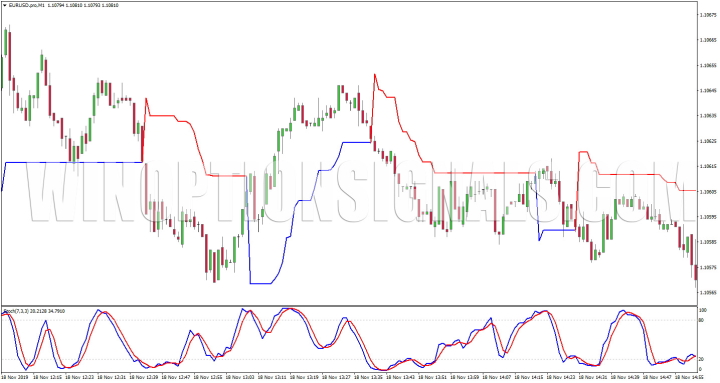This screenshot has height=383, width=720.
Task: Click the 1.10615 price axis label
Action: tap(707, 166)
